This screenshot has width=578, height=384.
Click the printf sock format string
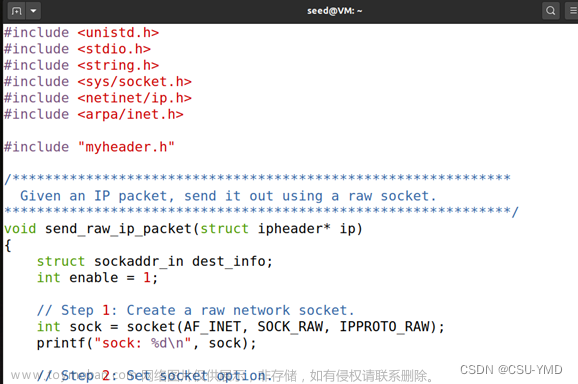click(143, 343)
